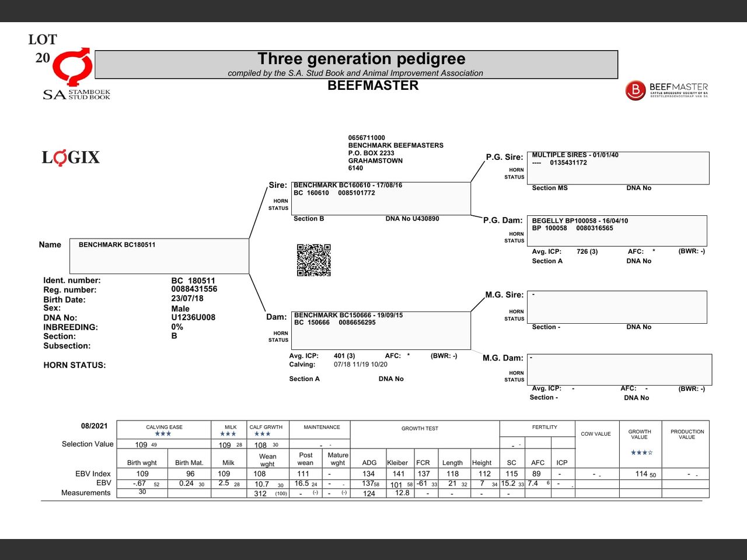Click the Growth Test column header
The width and height of the screenshot is (747, 560).
point(420,428)
